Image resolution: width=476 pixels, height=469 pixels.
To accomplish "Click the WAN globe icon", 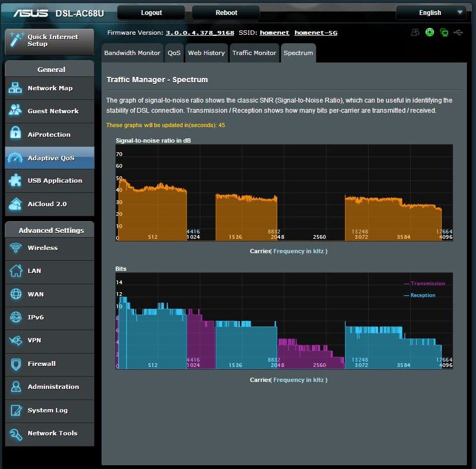I will click(x=16, y=294).
